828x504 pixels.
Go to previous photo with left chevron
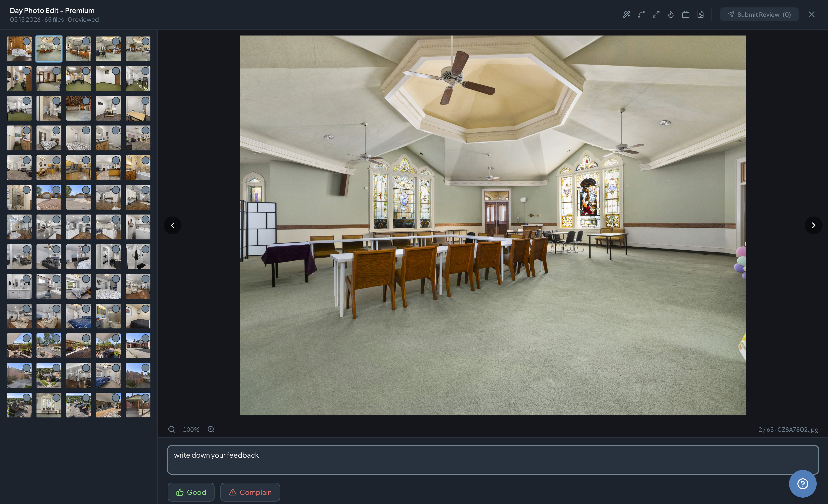pos(172,225)
